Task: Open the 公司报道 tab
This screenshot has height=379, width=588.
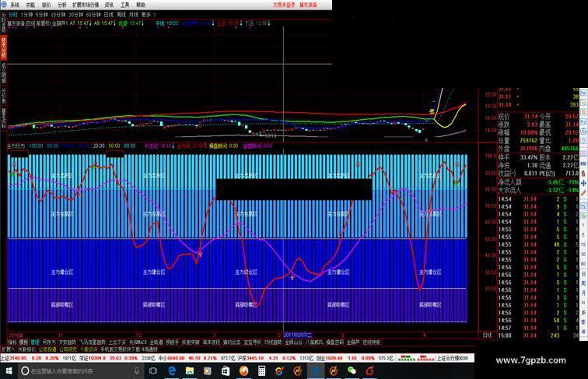Action: click(47, 349)
